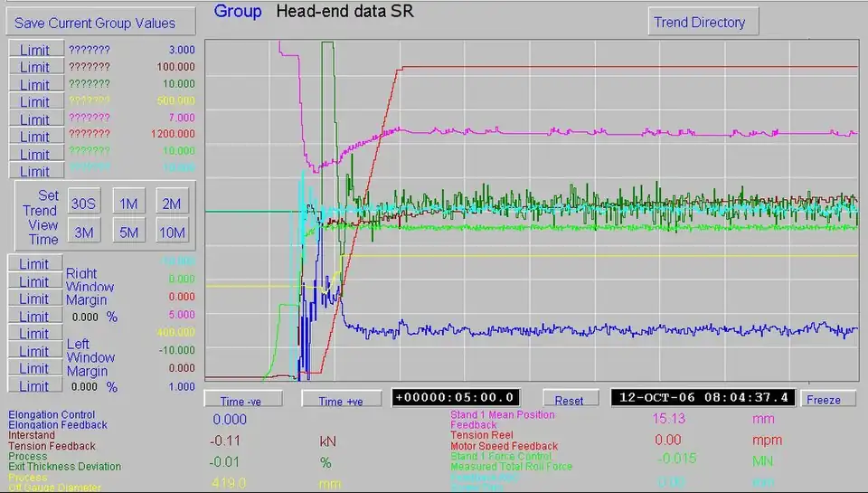868x493 pixels.
Task: Shift the trend with Time -ve
Action: coord(244,400)
